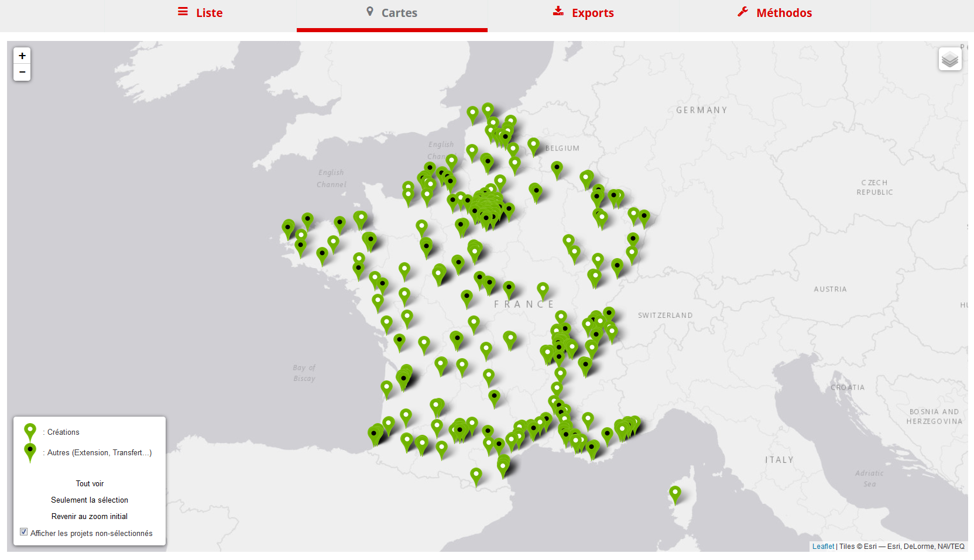Click the hamburger list icon beside Liste
Viewport: 974px width, 560px height.
(183, 12)
